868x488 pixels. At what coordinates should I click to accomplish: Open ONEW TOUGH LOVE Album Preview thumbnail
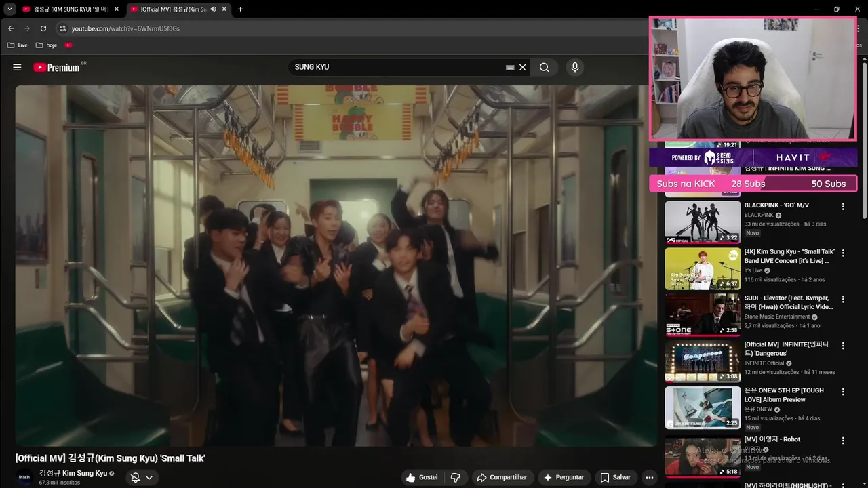703,407
